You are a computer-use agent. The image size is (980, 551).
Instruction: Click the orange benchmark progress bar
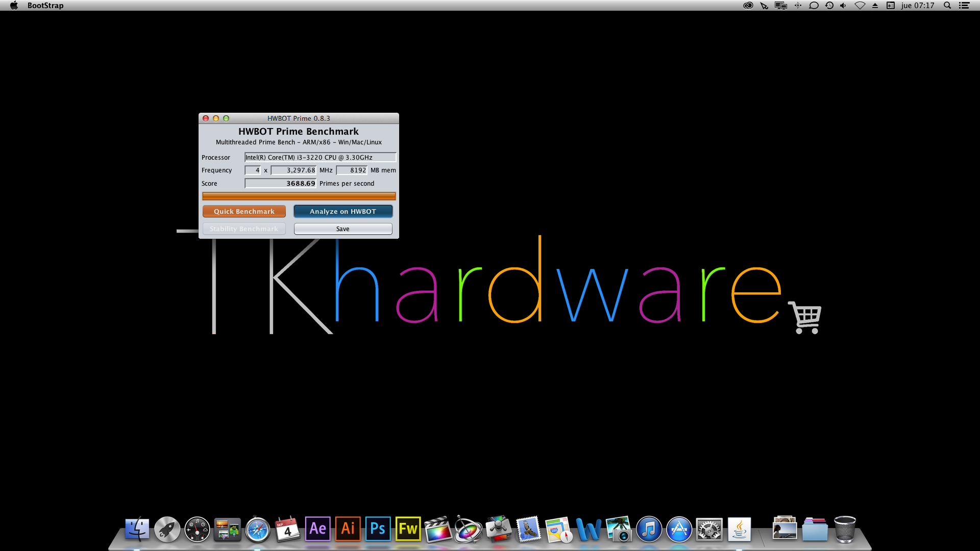pos(299,196)
